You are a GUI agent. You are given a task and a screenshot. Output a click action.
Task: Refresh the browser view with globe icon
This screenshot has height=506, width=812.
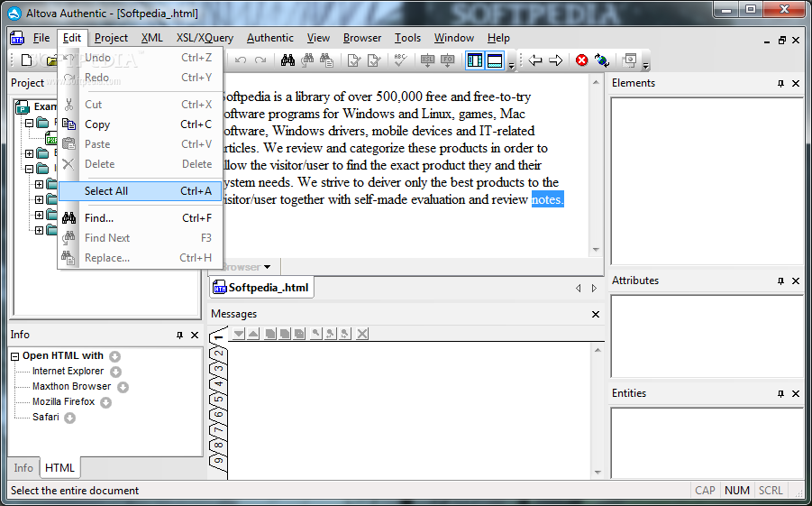(x=602, y=60)
